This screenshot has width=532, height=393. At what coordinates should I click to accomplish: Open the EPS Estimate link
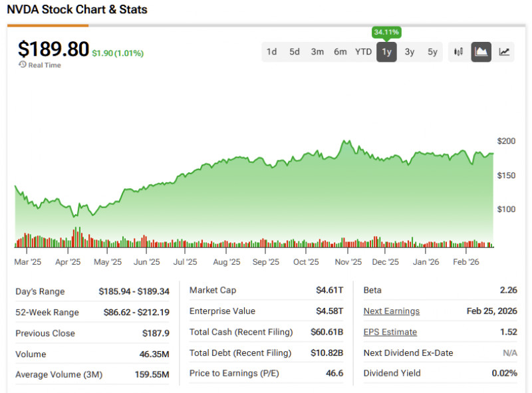point(390,332)
